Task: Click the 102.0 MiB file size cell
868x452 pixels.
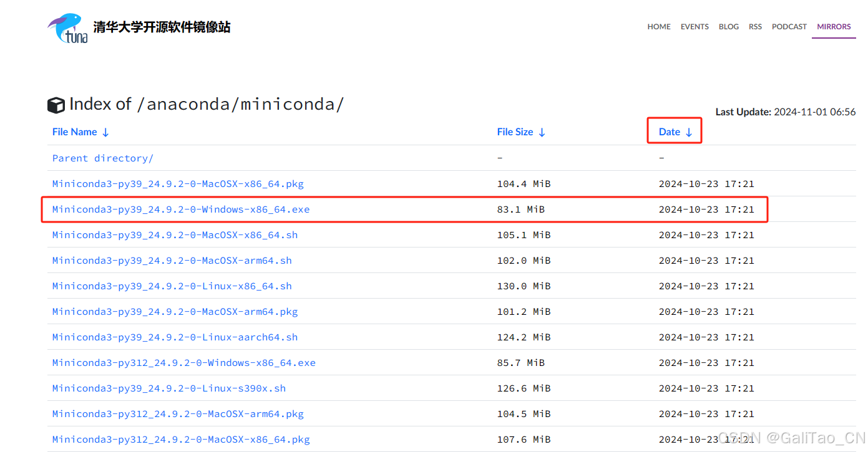Action: point(524,261)
